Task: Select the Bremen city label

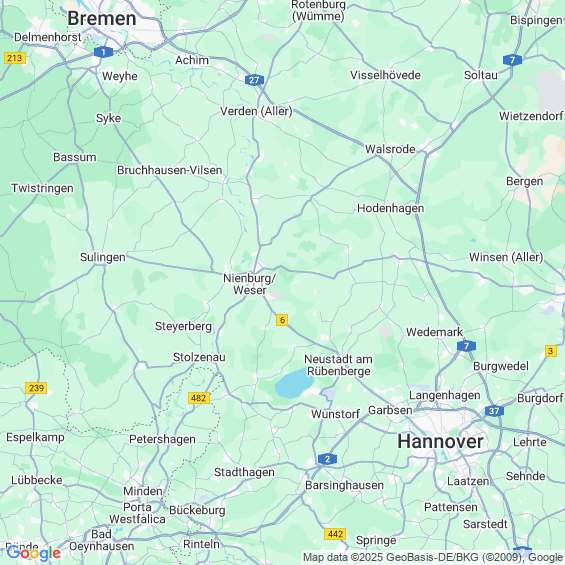Action: [102, 18]
